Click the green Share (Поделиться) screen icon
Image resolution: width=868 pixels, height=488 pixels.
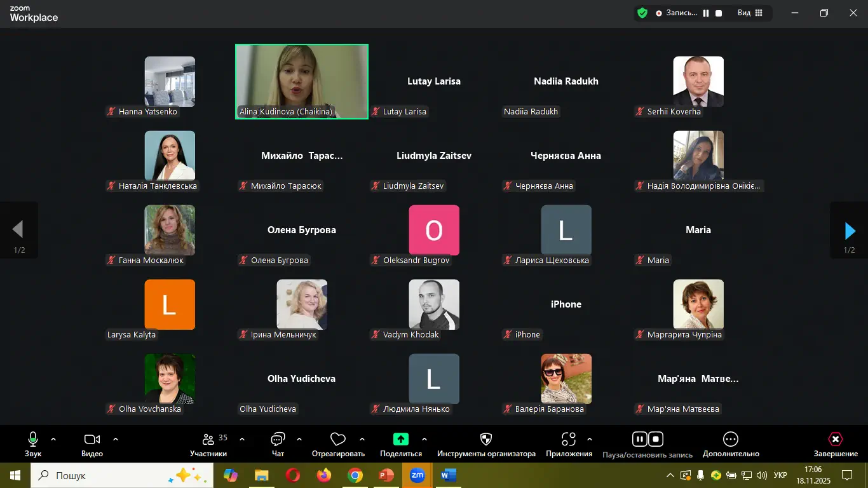point(400,439)
